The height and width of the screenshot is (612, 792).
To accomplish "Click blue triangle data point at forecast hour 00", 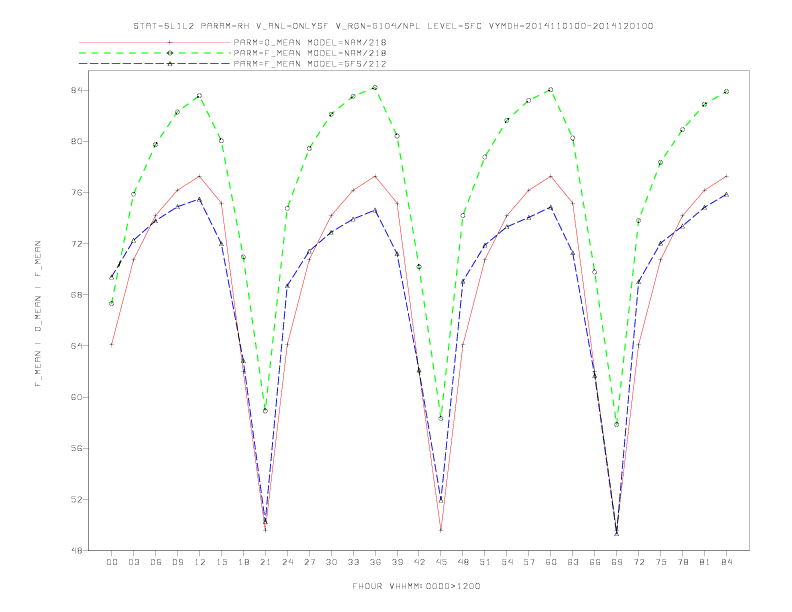I will (x=112, y=277).
